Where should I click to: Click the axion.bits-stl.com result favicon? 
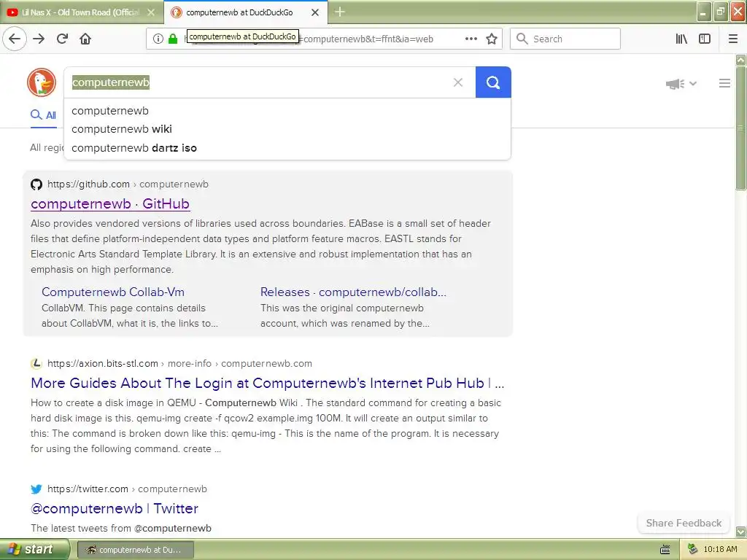click(36, 364)
